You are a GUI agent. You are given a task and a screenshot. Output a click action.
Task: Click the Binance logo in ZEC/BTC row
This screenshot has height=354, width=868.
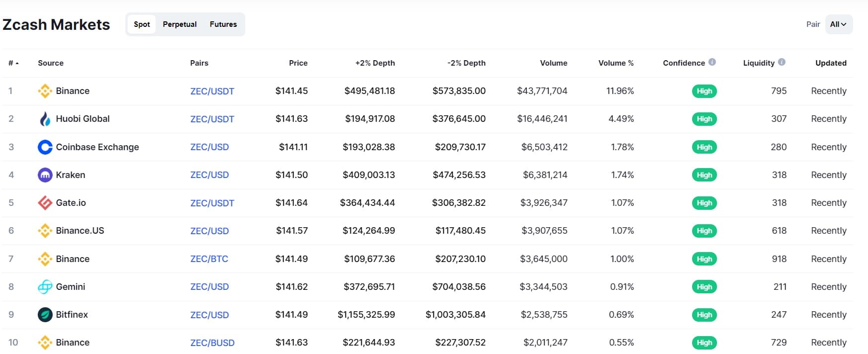coord(45,259)
